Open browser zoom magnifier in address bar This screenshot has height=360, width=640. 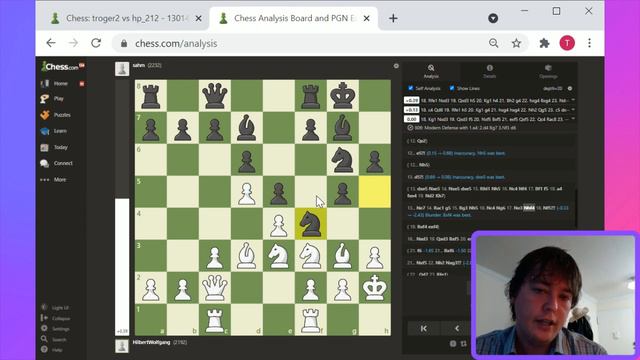(493, 43)
